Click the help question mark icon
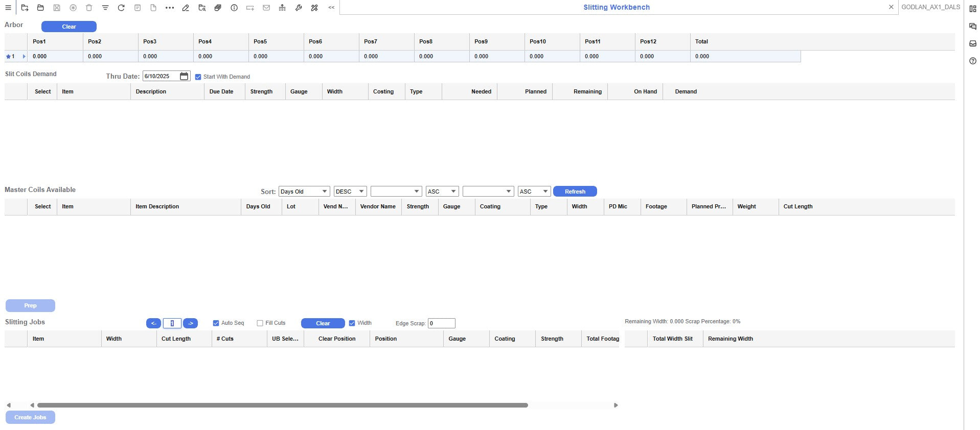This screenshot has width=980, height=430. tap(972, 61)
